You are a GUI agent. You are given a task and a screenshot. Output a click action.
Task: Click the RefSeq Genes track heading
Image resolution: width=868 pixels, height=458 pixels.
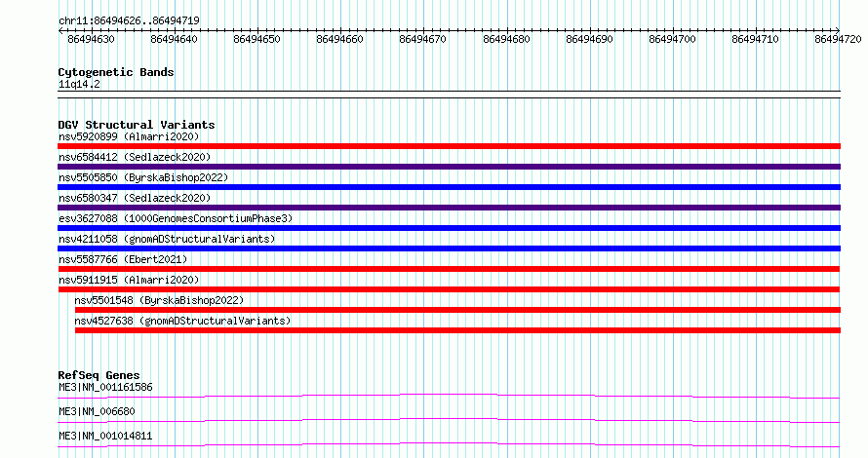pos(99,375)
